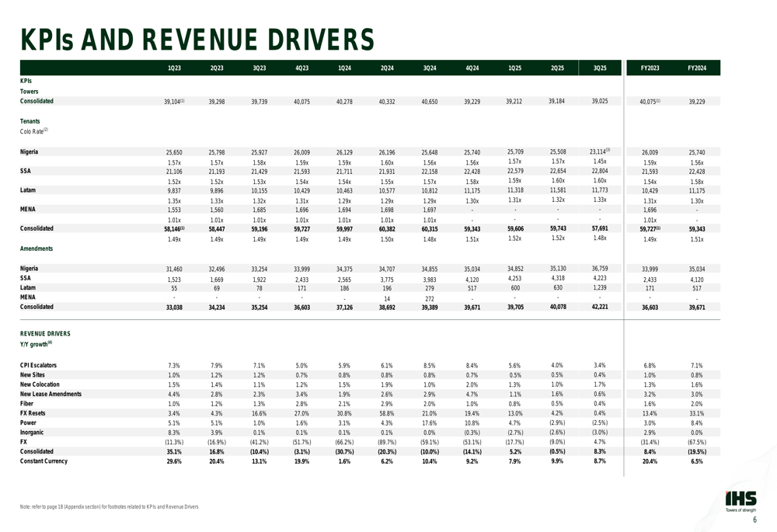Click the MENA row label
The width and height of the screenshot is (777, 532).
pyautogui.click(x=27, y=209)
